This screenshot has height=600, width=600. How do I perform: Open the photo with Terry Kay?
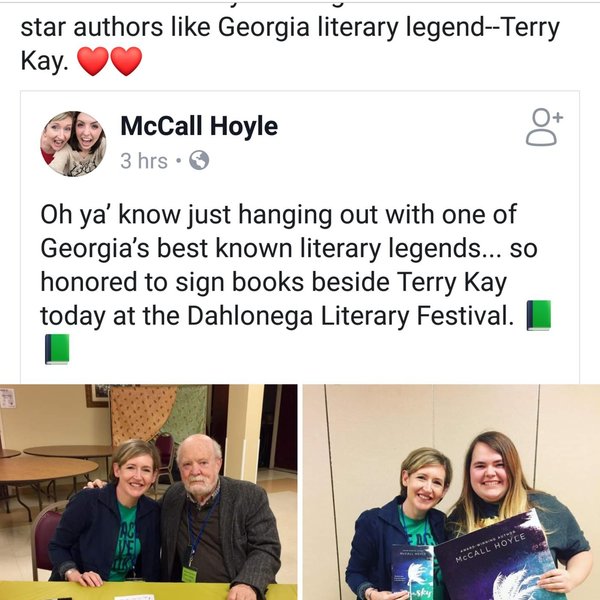pos(148,492)
